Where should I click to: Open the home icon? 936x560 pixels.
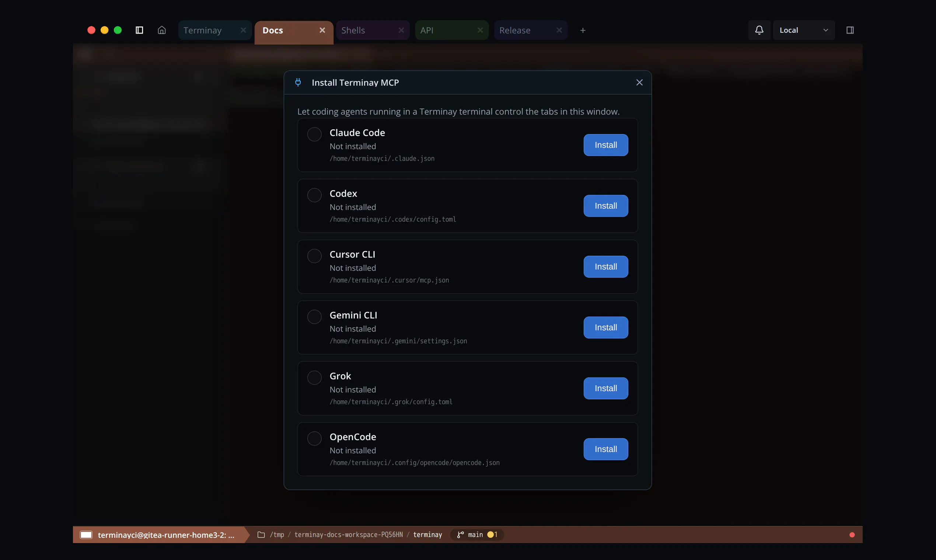pos(161,30)
